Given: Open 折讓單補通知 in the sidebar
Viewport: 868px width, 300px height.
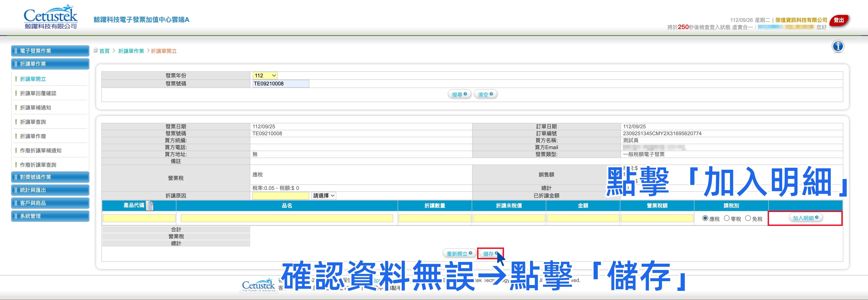Looking at the screenshot, I should pyautogui.click(x=35, y=108).
